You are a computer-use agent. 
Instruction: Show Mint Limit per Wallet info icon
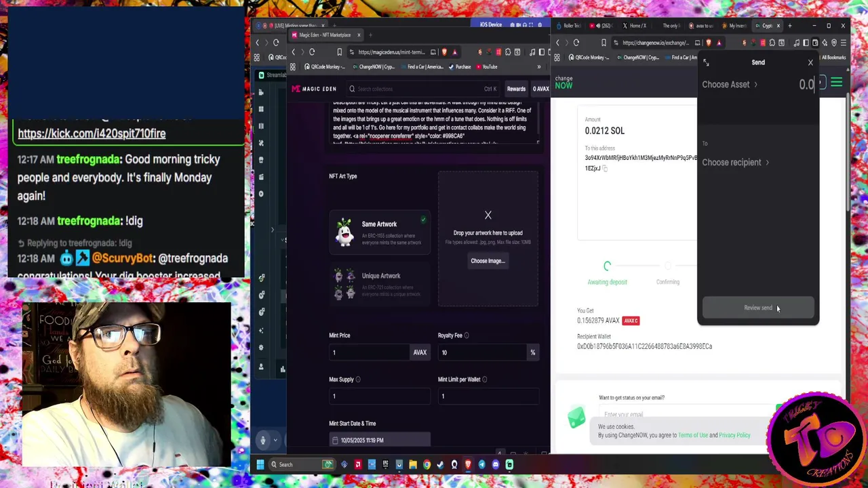tap(484, 380)
